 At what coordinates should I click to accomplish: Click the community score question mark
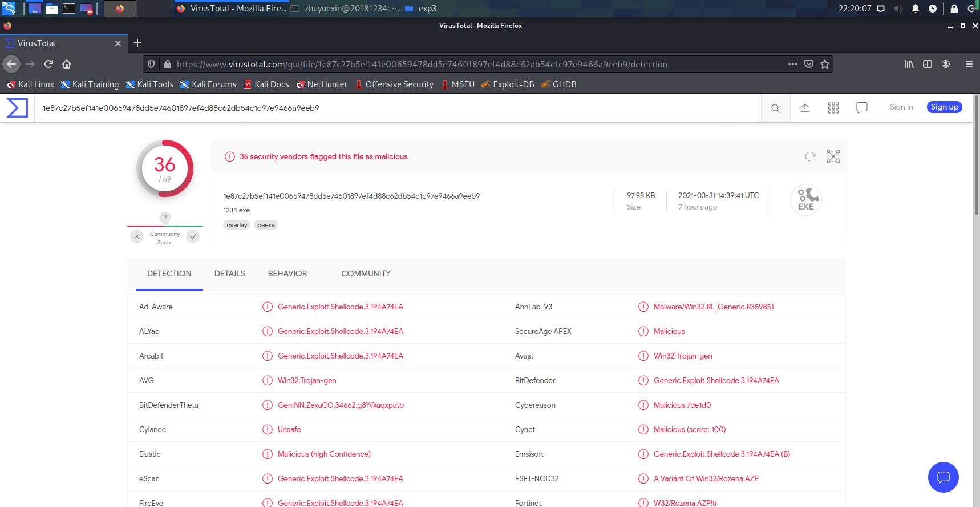tap(165, 218)
